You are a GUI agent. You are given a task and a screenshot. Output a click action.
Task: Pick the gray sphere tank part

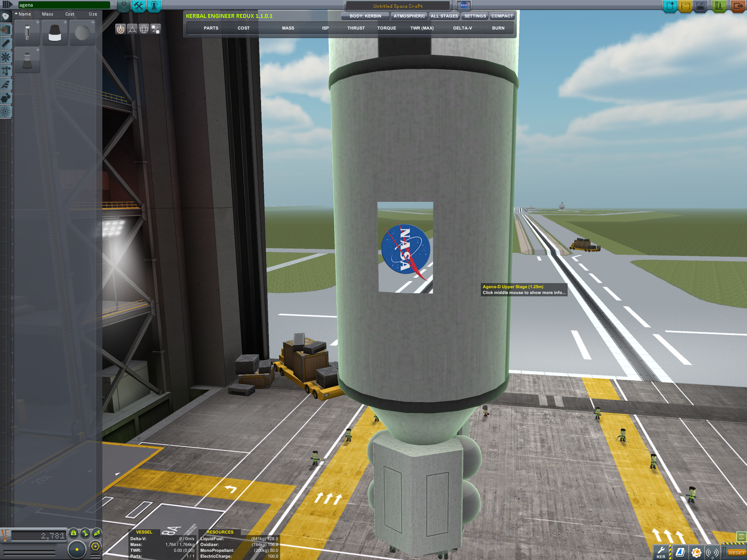tap(82, 33)
